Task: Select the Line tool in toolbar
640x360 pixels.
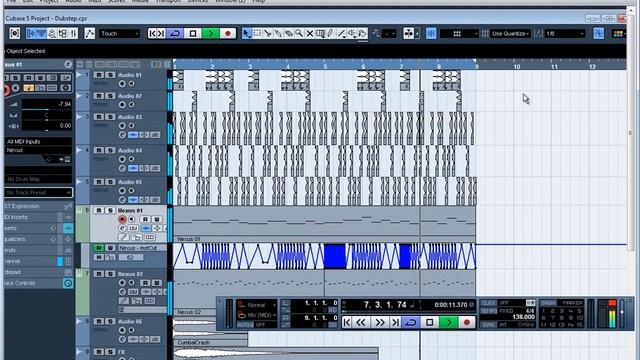Action: 341,33
